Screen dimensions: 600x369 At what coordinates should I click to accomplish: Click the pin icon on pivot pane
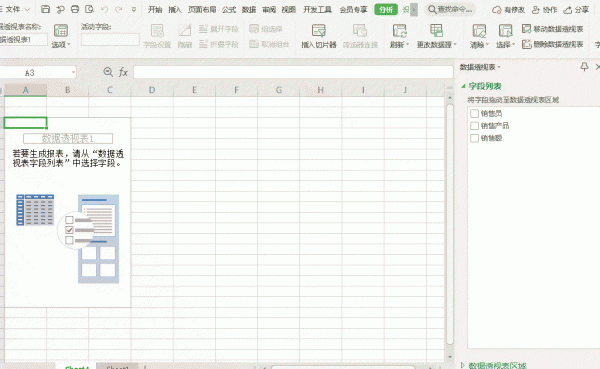pos(584,67)
